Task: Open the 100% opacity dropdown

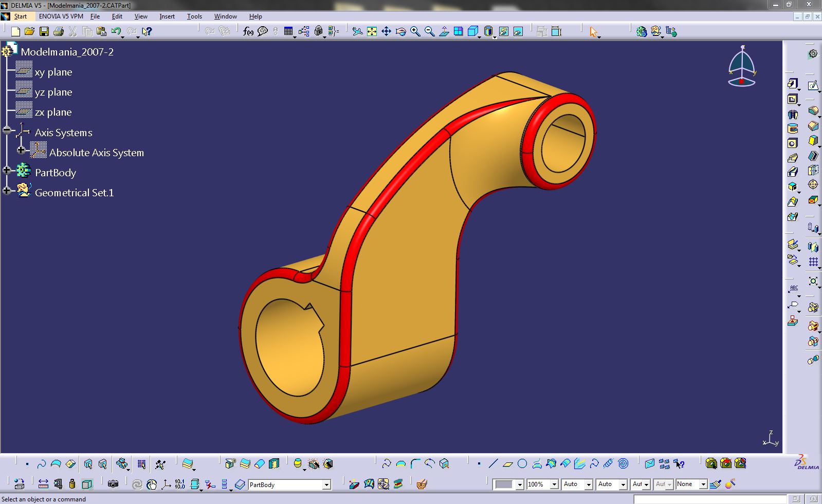Action: 554,484
